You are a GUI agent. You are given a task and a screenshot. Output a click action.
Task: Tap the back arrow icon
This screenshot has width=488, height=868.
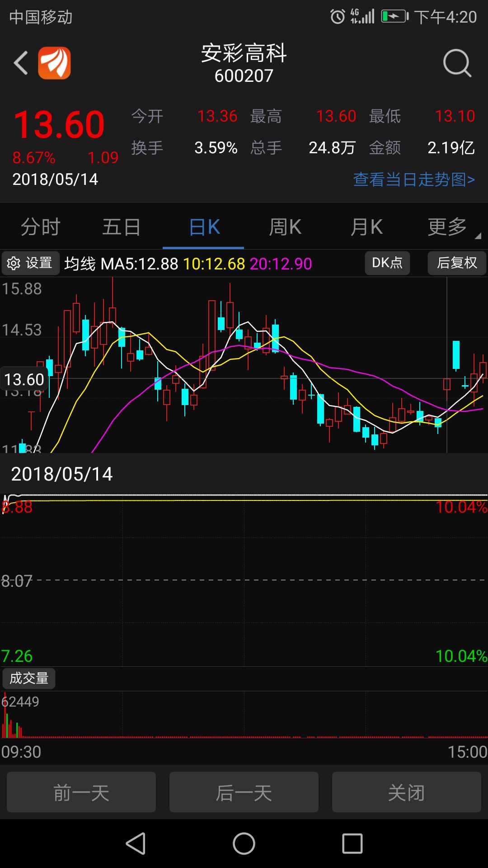point(21,63)
